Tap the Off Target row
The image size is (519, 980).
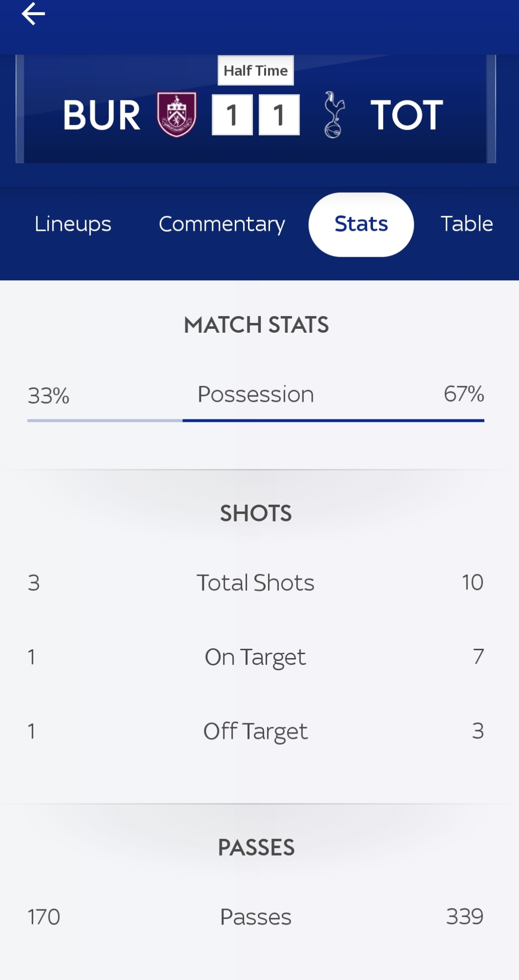click(256, 732)
